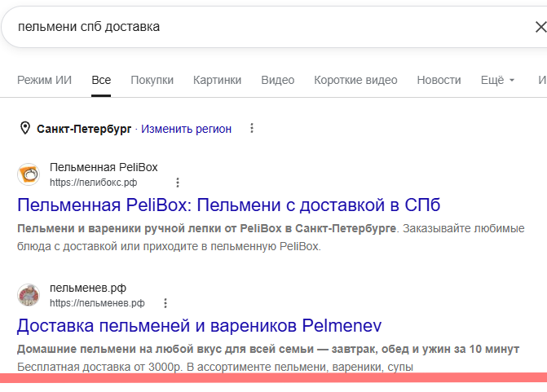Image resolution: width=547 pixels, height=392 pixels.
Task: Open the three-dot menu next to пельменев.рф URL
Action: point(165,303)
